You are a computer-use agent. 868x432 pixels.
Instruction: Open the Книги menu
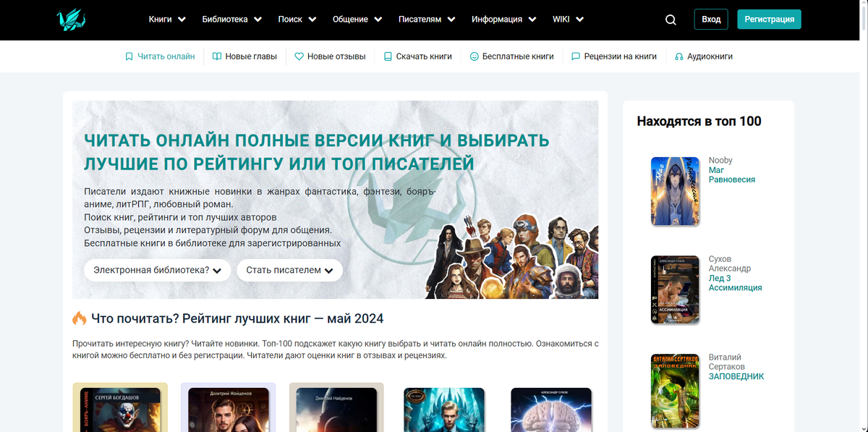tap(160, 20)
